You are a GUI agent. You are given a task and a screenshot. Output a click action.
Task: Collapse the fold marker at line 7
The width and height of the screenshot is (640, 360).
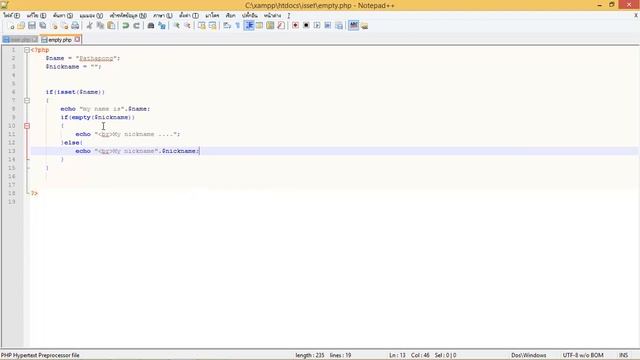pos(27,100)
